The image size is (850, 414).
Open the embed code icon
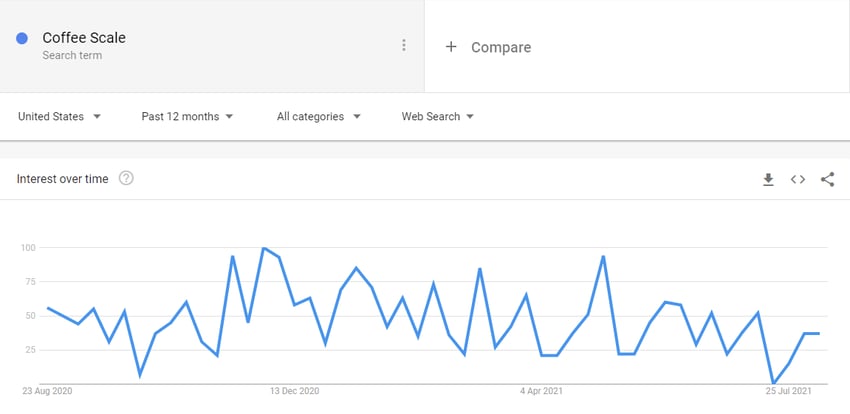(797, 179)
